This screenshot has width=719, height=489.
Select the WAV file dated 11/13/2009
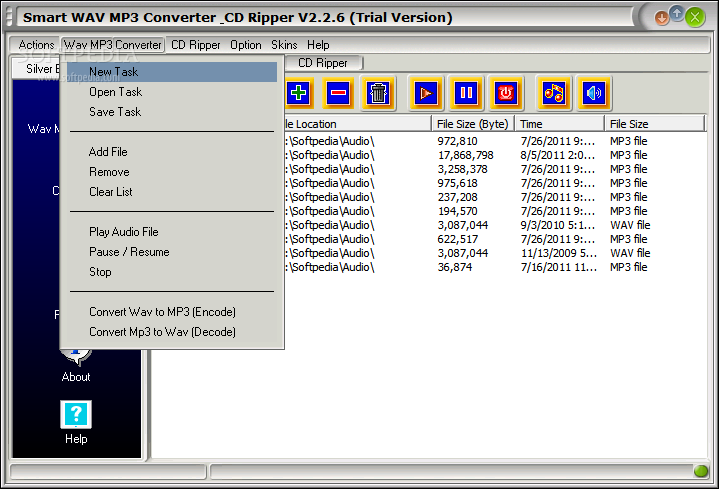494,253
